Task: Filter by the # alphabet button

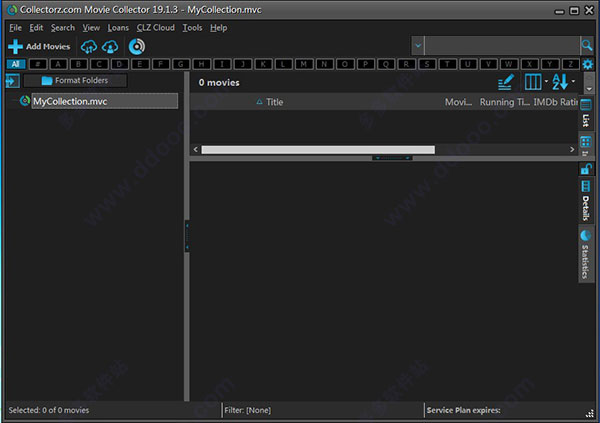Action: [x=38, y=64]
